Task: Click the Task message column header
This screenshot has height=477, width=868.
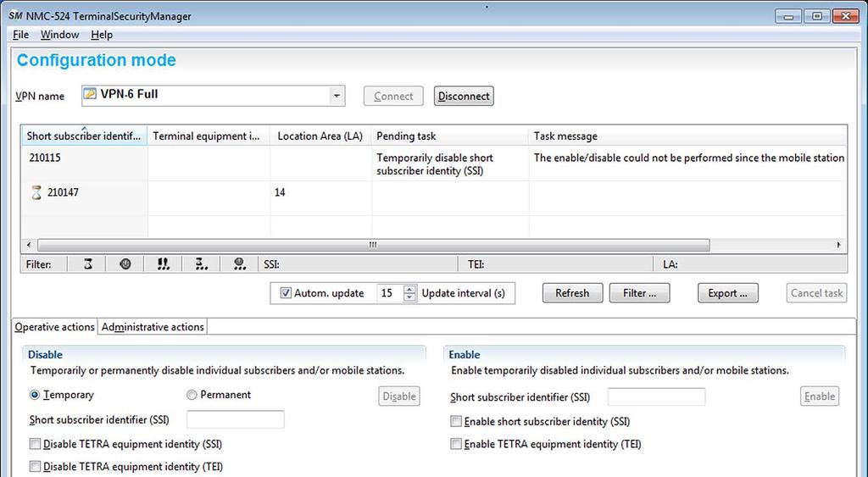Action: point(687,136)
